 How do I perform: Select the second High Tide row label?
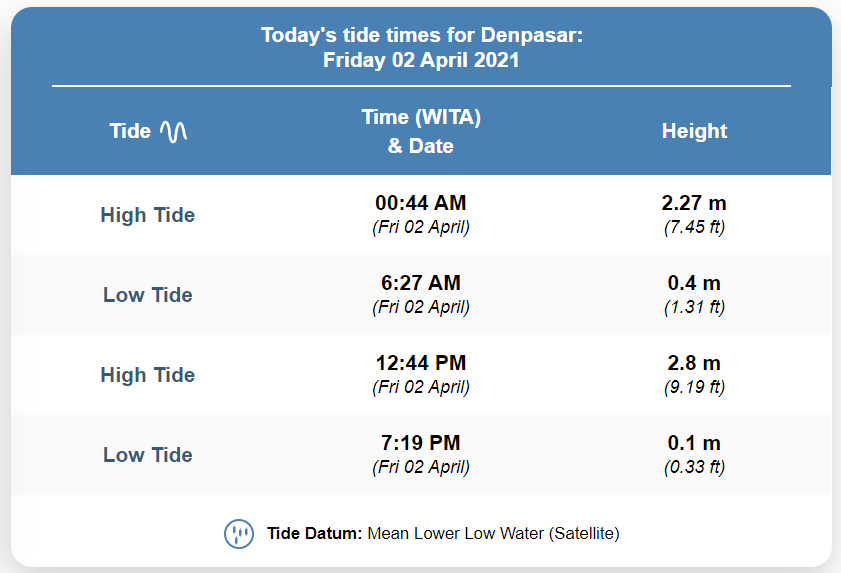coord(147,375)
